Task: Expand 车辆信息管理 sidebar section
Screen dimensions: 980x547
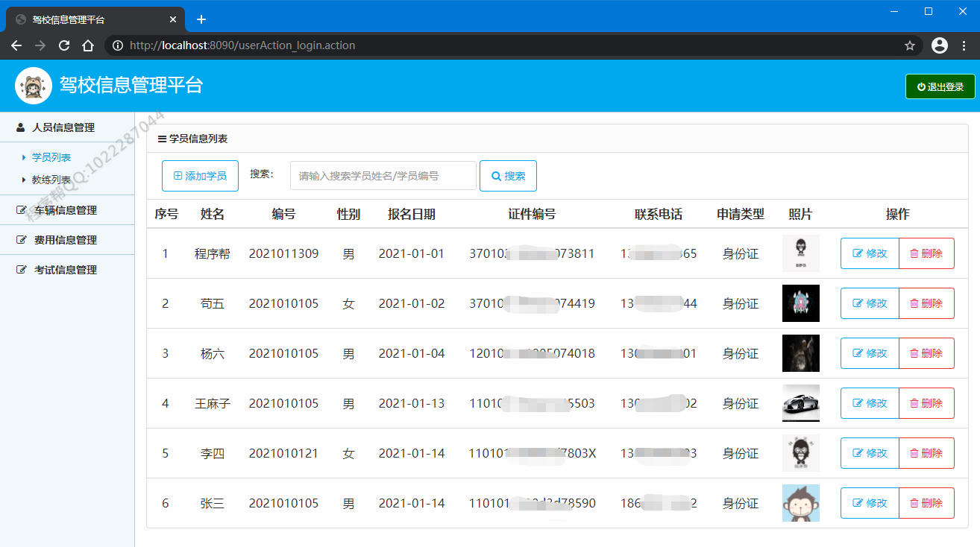Action: click(66, 210)
